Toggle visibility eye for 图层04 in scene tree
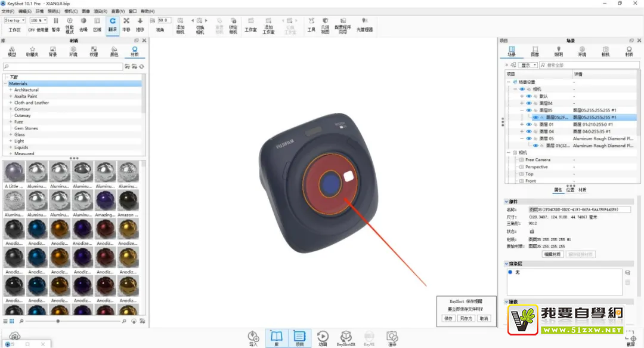The image size is (644, 348). point(529,103)
